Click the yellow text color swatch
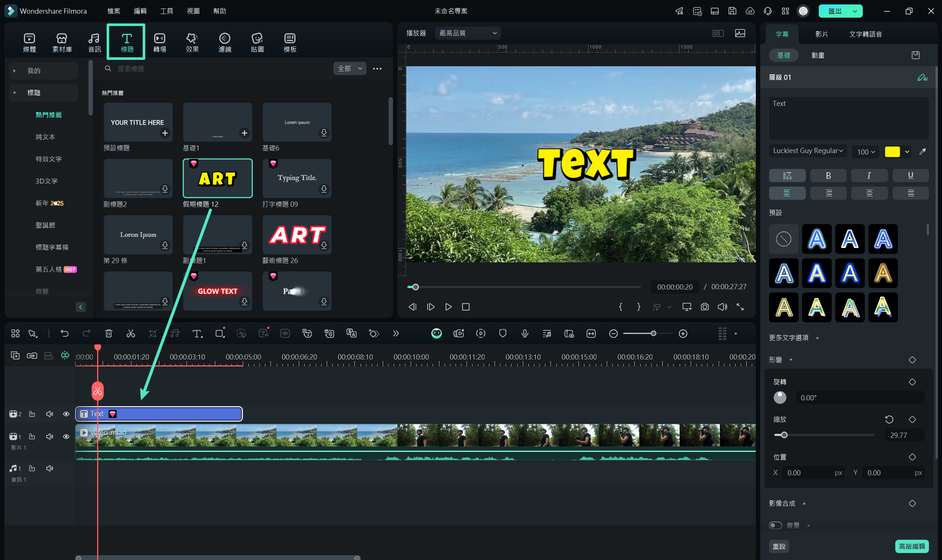The width and height of the screenshot is (942, 560). click(892, 152)
